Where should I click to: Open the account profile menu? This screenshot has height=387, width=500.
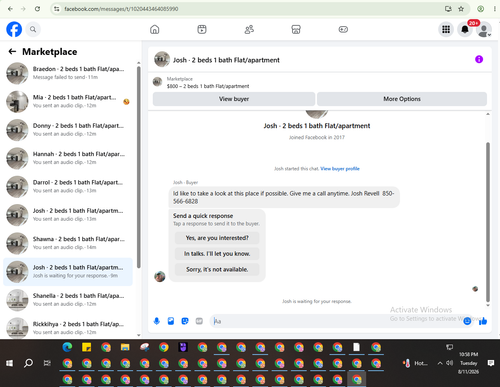[x=484, y=29]
